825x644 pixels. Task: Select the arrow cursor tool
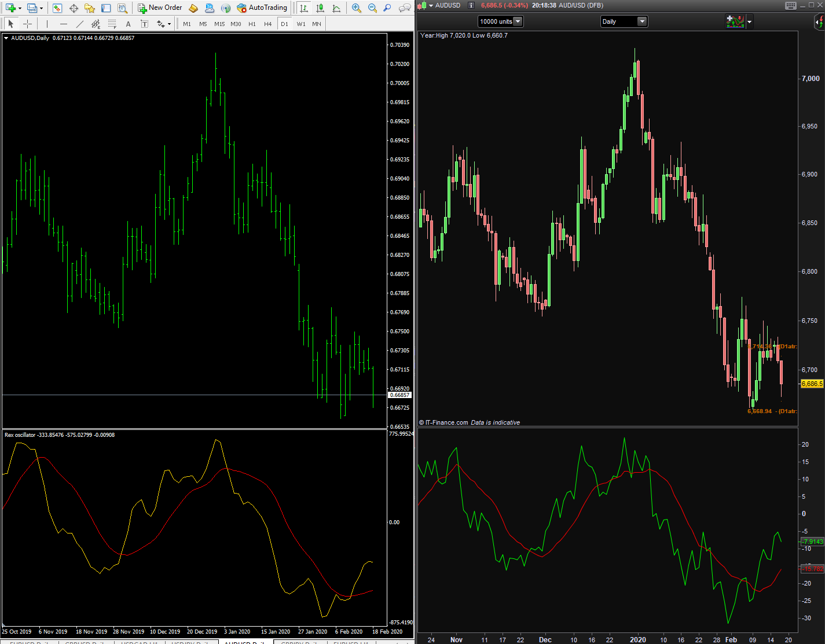pyautogui.click(x=10, y=24)
